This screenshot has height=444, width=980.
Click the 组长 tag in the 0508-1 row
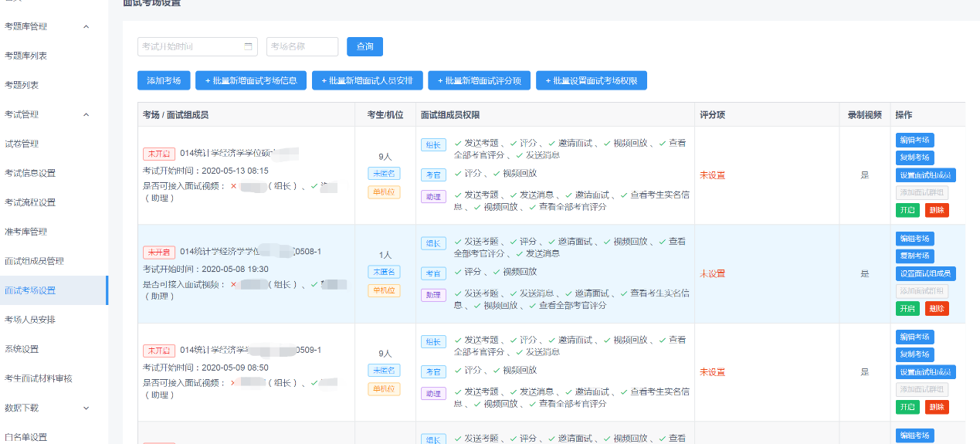click(x=433, y=243)
